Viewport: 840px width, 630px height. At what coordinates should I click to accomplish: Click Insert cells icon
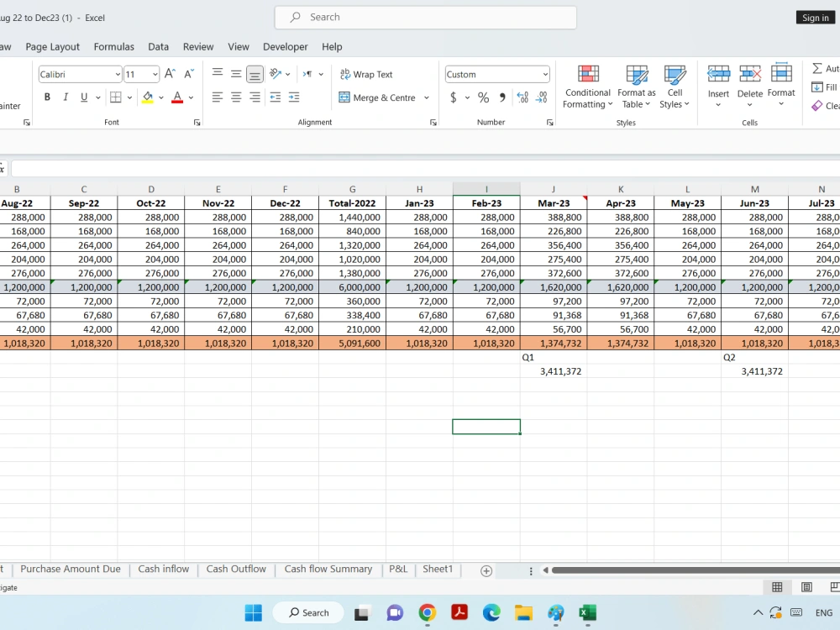[x=718, y=74]
